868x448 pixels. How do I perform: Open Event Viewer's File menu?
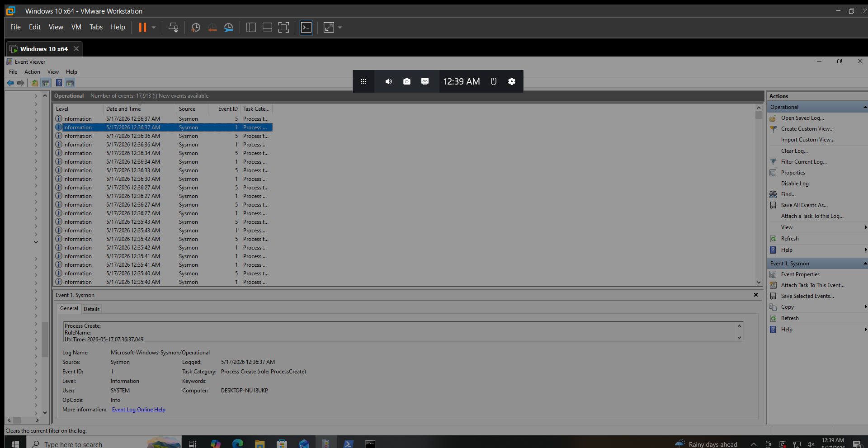(13, 72)
